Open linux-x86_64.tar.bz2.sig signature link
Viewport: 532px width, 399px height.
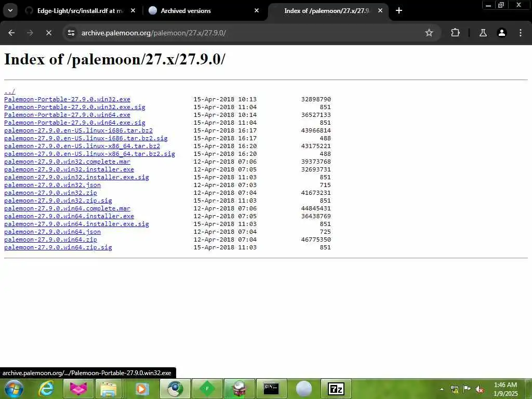coord(89,154)
